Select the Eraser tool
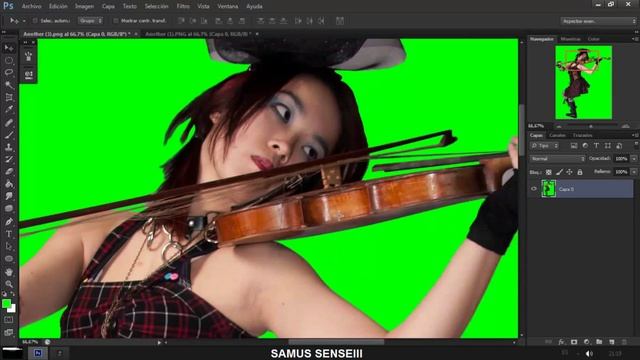640x360 pixels. (9, 171)
